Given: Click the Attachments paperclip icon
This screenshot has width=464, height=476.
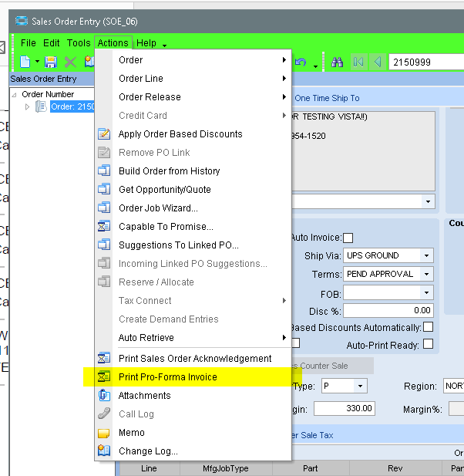Looking at the screenshot, I should [104, 395].
